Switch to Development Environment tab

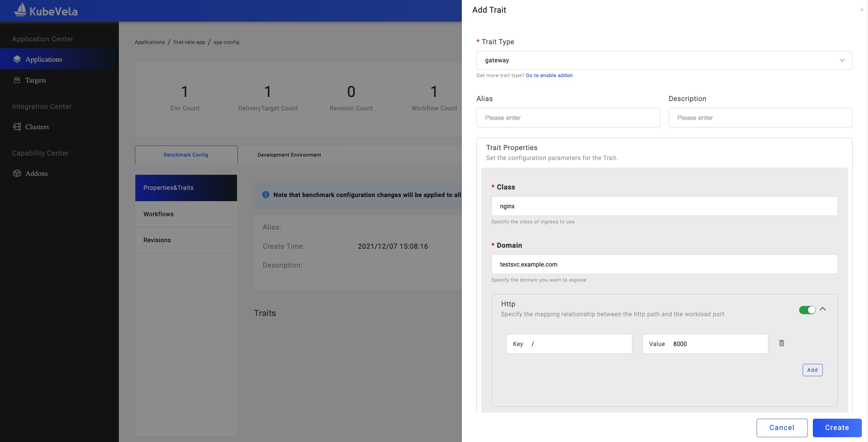(289, 155)
